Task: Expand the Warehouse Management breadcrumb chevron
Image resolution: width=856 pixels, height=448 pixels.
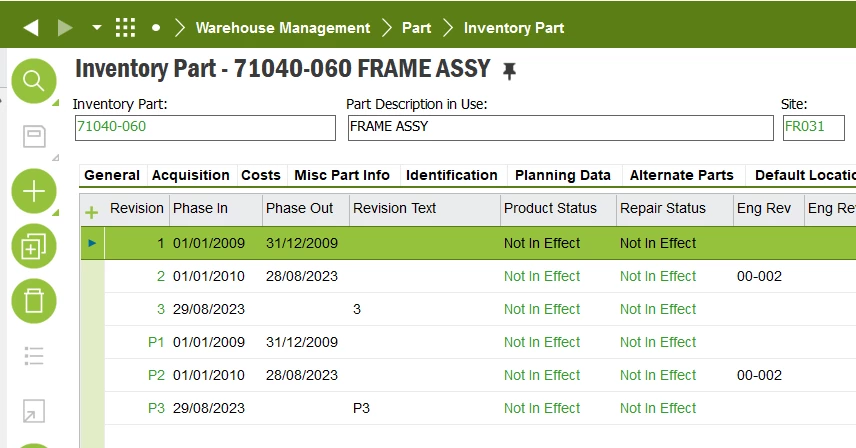Action: [x=180, y=28]
